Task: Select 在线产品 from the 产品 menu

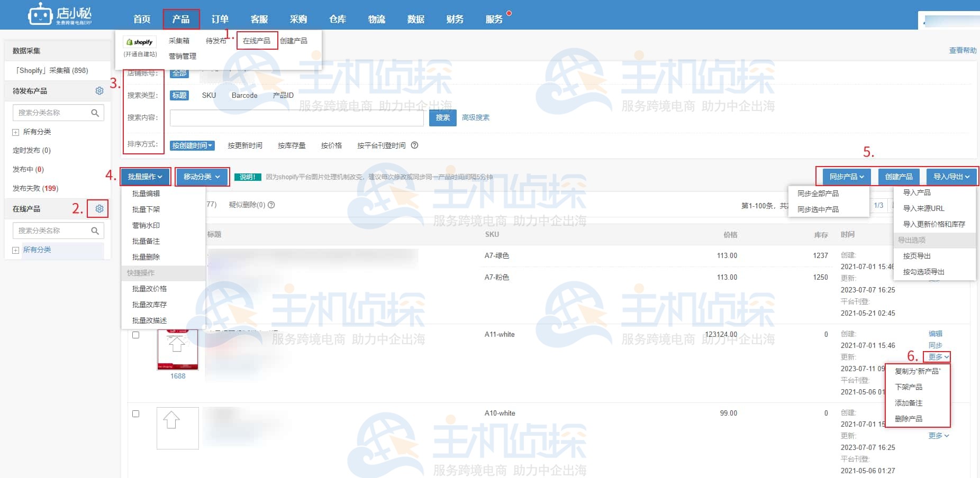Action: pyautogui.click(x=258, y=40)
